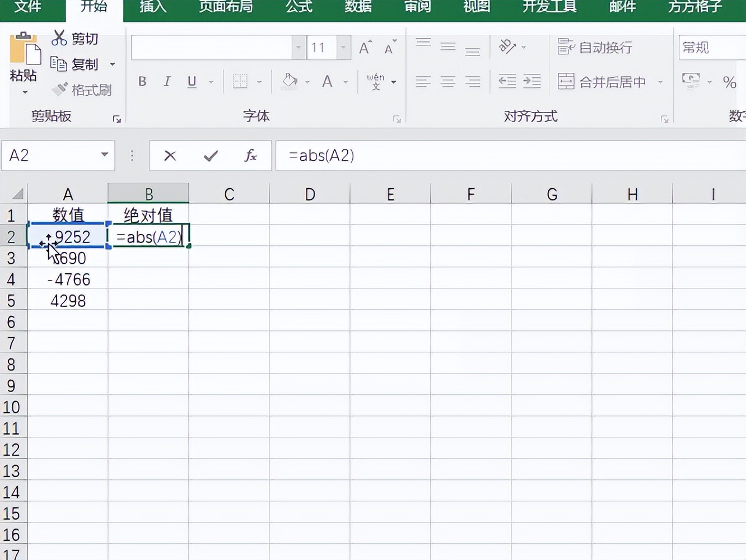
Task: Expand the border style dropdown
Action: [259, 81]
